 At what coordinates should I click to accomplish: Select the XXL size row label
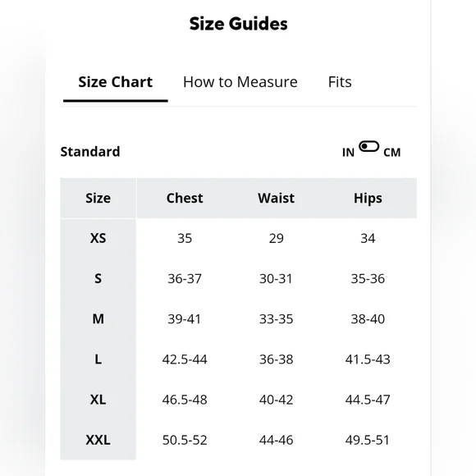(x=98, y=440)
